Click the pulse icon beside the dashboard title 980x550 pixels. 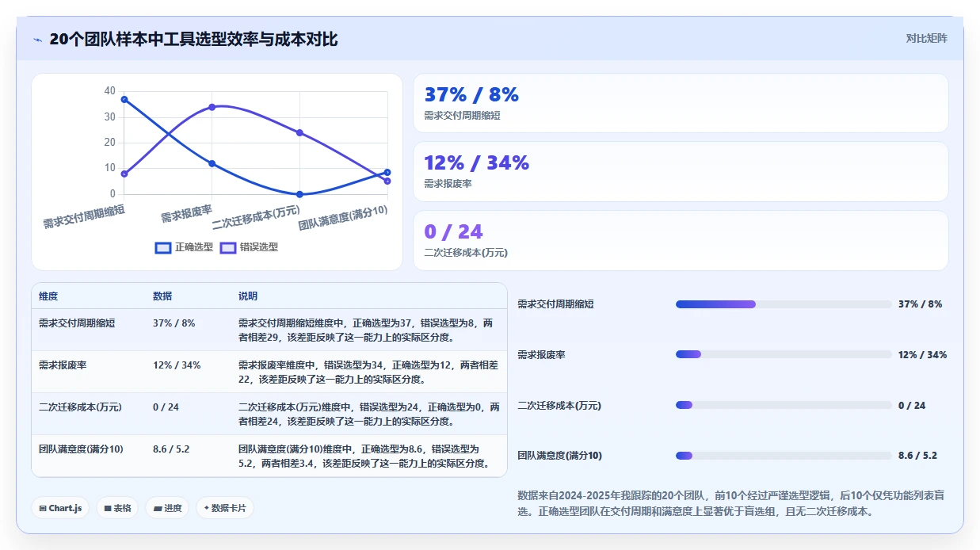(x=38, y=40)
